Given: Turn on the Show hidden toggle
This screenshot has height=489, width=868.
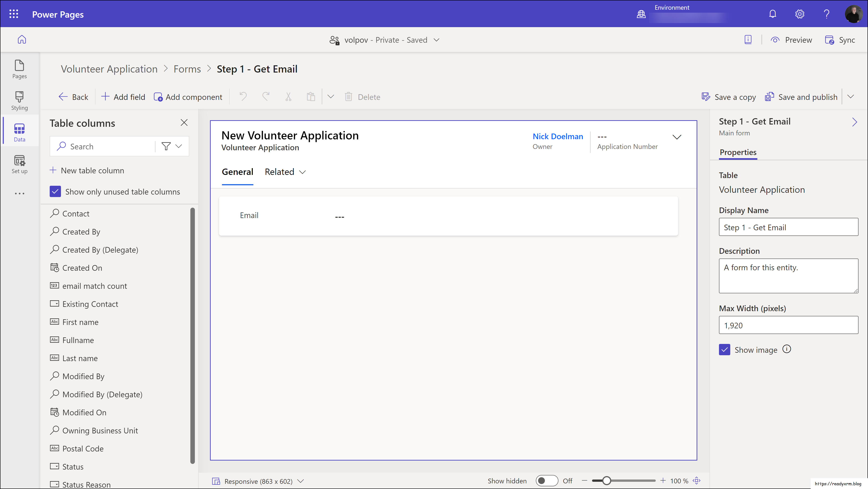Looking at the screenshot, I should click(x=546, y=481).
